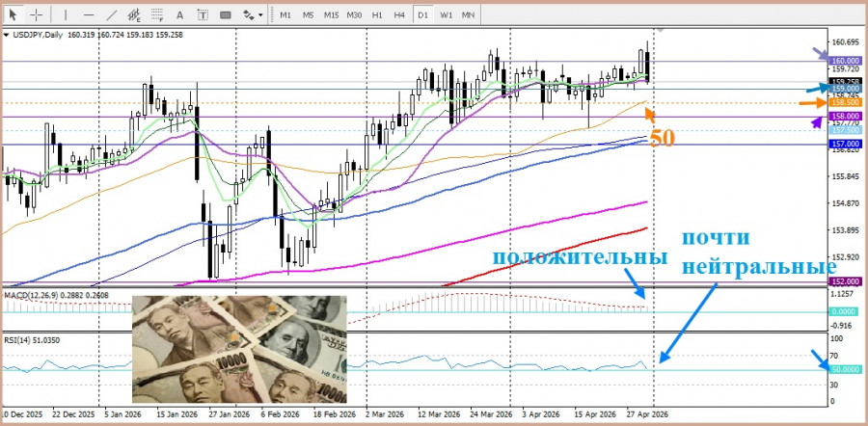Screen dimensions: 868x426
Task: Switch chart to W1 timeframe
Action: 446,14
